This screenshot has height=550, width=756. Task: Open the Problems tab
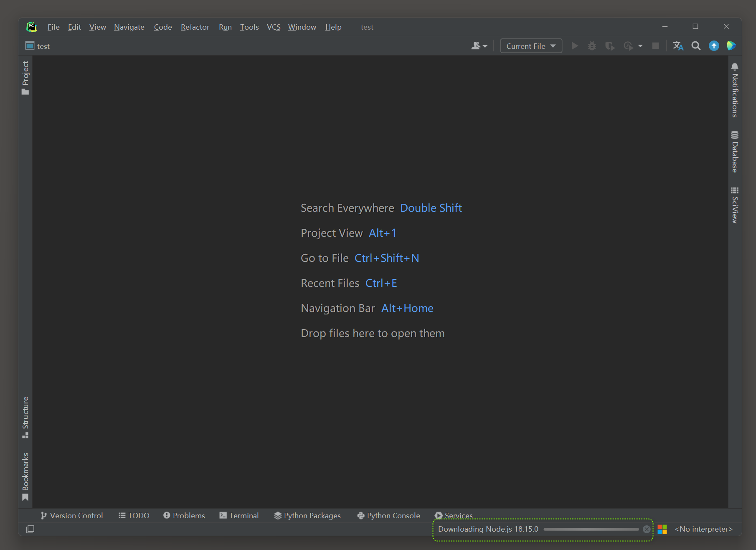pos(184,515)
